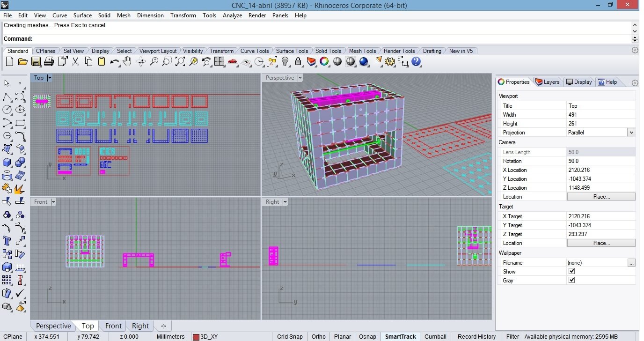
Task: Select the Circle tool in left sidebar
Action: 7,110
